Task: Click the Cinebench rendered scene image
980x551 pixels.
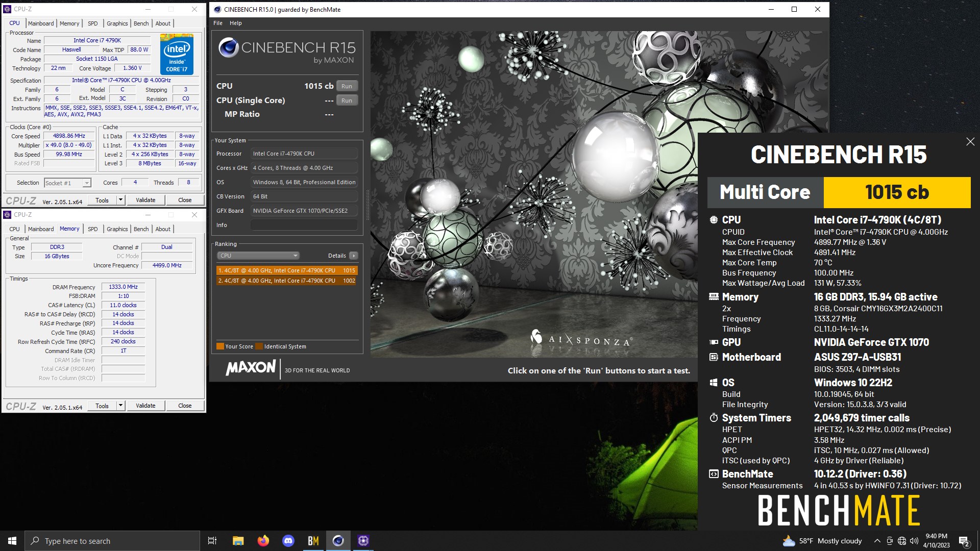Action: point(534,194)
